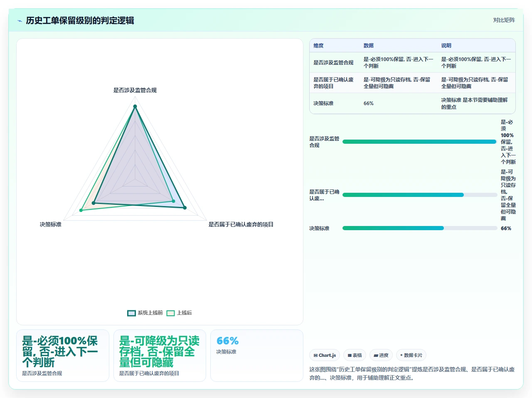Click the top radar data point
Viewport: 532px width, 398px height.
[x=135, y=106]
